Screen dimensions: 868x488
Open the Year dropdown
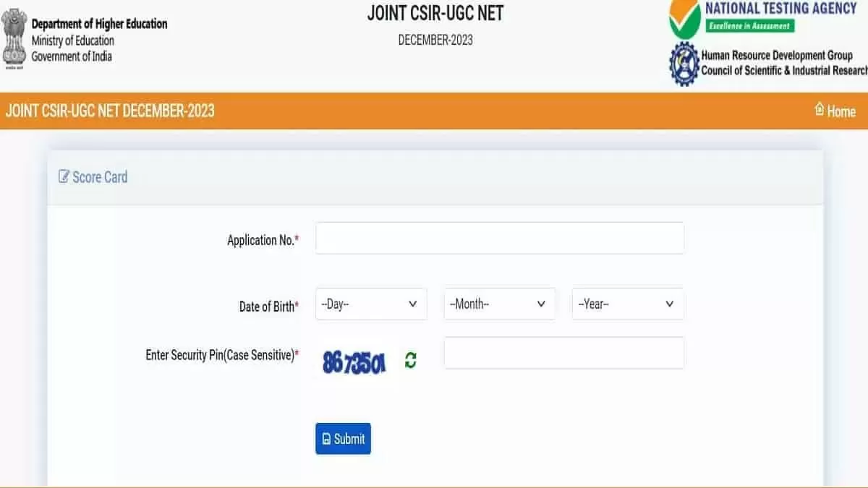(x=627, y=304)
